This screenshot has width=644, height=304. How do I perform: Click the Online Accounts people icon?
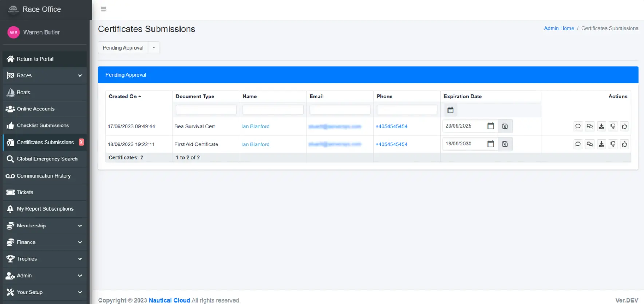pos(10,109)
